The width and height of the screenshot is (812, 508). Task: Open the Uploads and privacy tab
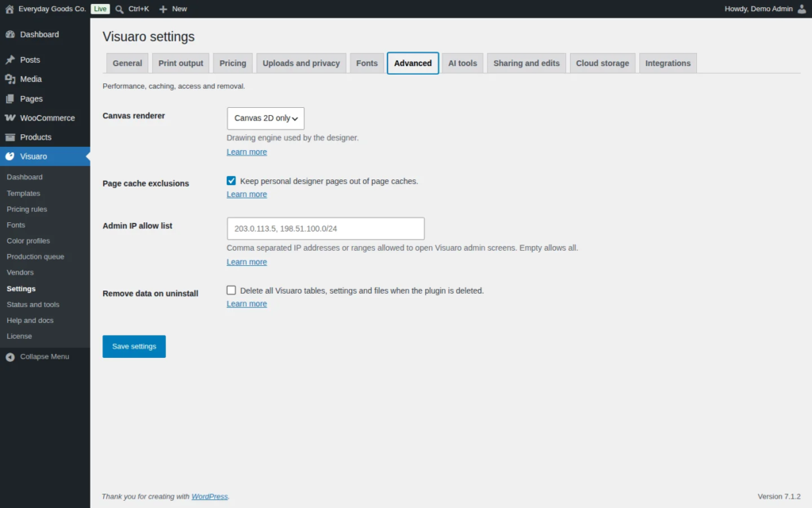coord(301,63)
